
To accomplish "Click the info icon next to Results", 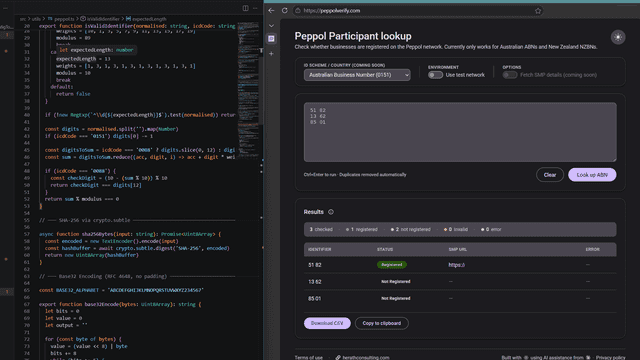I will point(331,212).
